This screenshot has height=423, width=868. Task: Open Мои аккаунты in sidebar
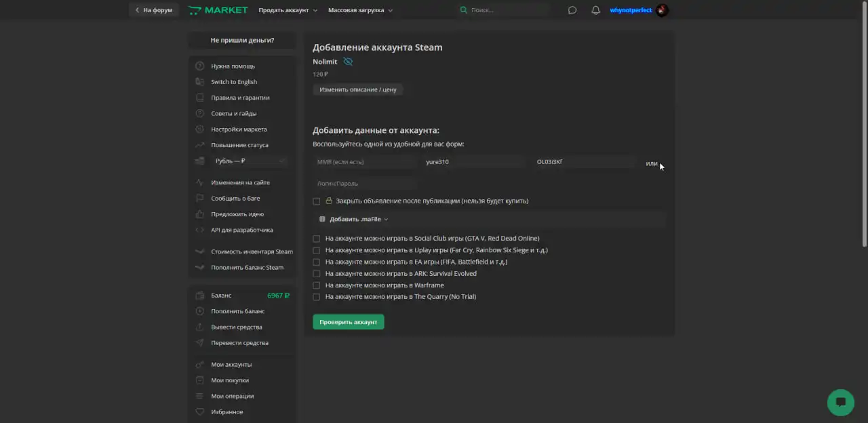[231, 364]
